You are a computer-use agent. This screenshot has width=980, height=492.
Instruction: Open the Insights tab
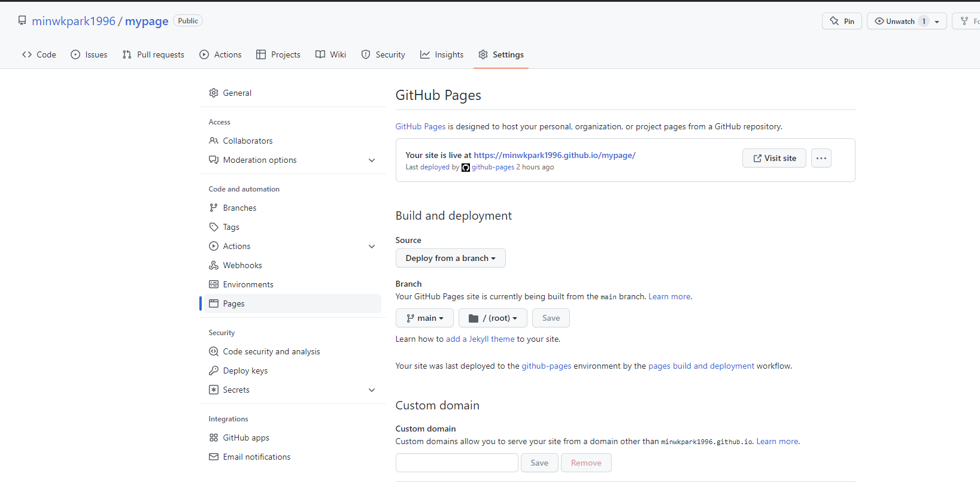[x=442, y=54]
